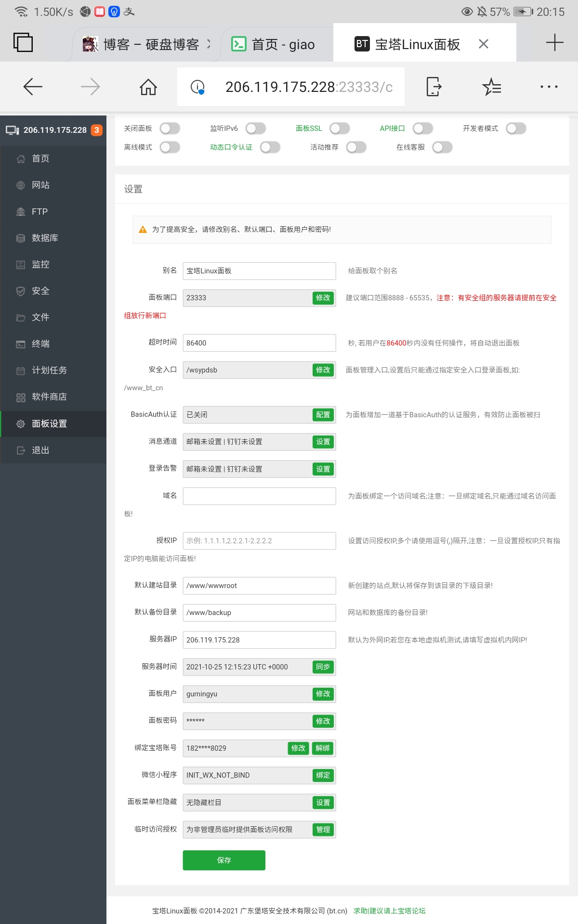Click 设置 for 消息通道
This screenshot has height=924, width=578.
[x=323, y=442]
